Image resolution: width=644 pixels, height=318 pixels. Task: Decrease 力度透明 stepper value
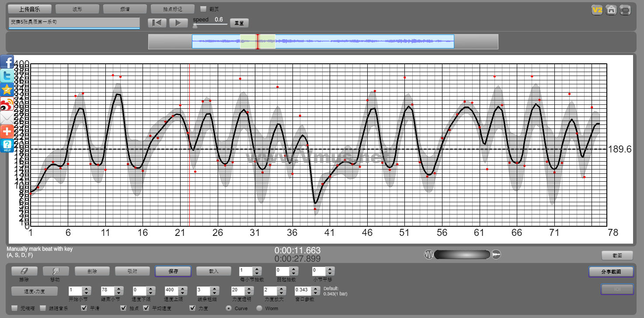click(249, 293)
